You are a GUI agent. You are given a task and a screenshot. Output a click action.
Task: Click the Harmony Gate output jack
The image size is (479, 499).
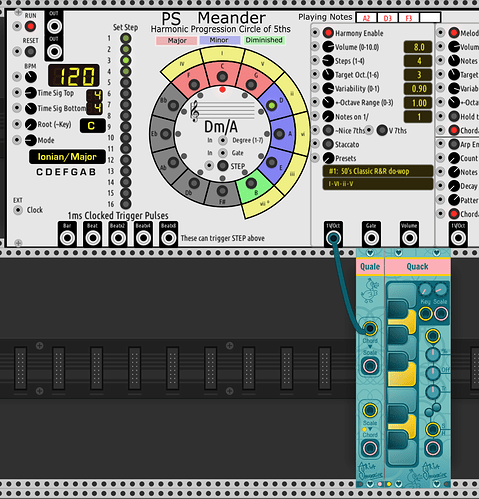coord(371,238)
